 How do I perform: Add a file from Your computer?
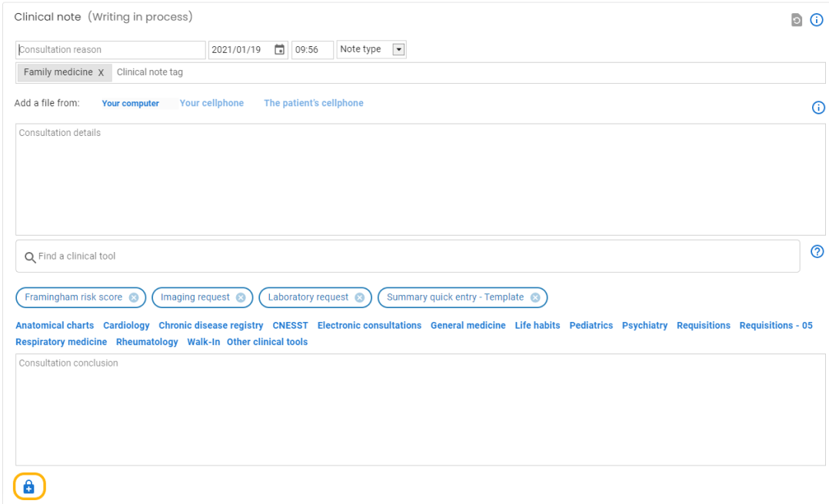[131, 104]
